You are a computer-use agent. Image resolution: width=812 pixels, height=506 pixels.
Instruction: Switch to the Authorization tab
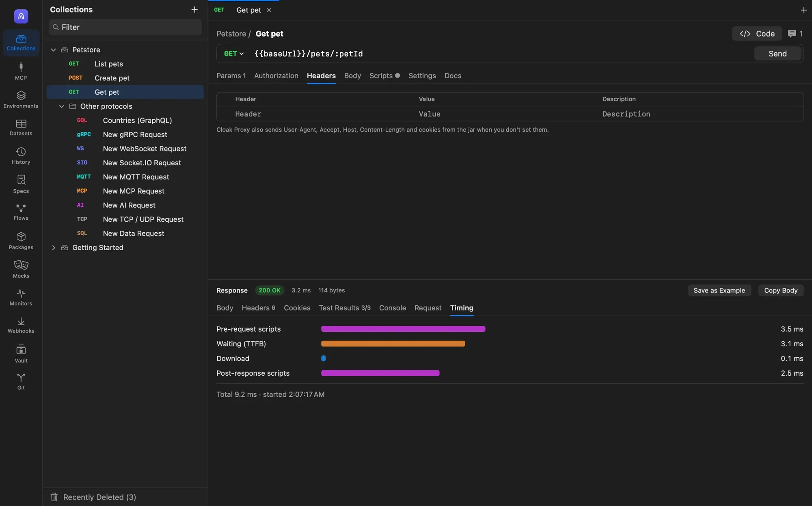pyautogui.click(x=276, y=76)
